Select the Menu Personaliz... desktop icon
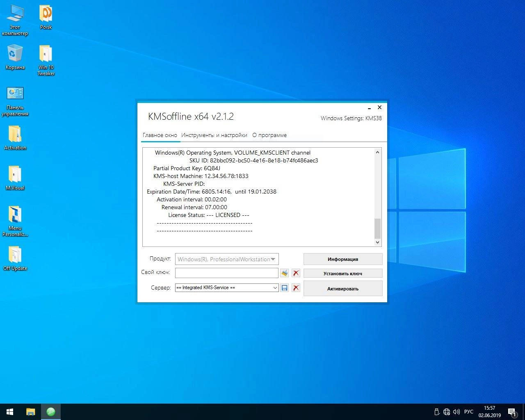Viewport: 525px width, 420px height. 15,221
